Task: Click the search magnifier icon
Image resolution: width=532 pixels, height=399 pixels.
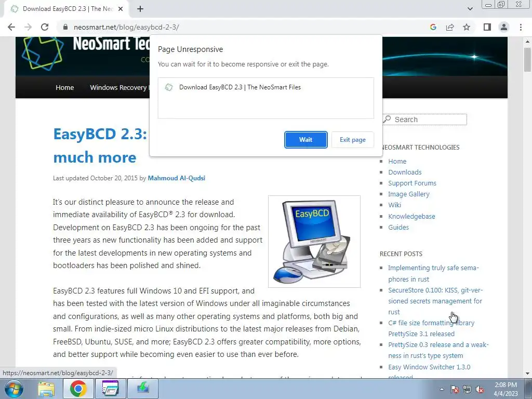Action: (387, 119)
